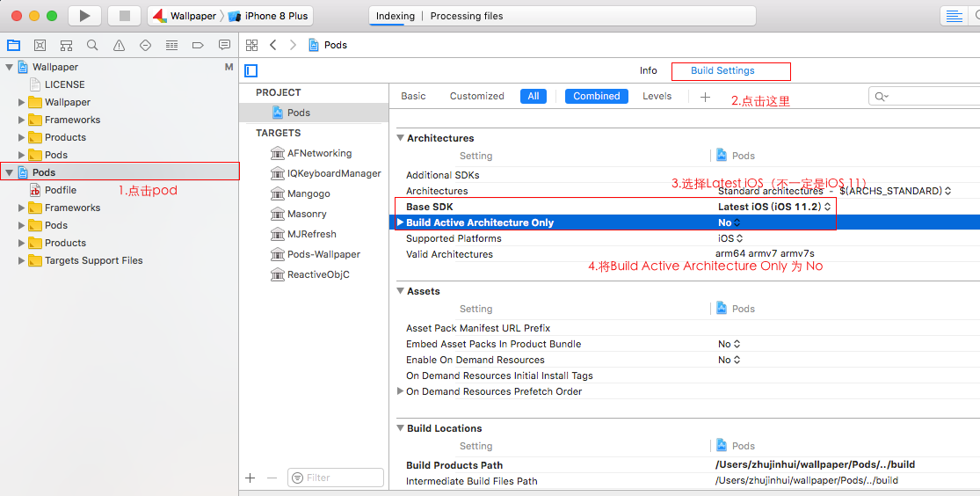Add a build setting with the plus icon

pos(705,97)
